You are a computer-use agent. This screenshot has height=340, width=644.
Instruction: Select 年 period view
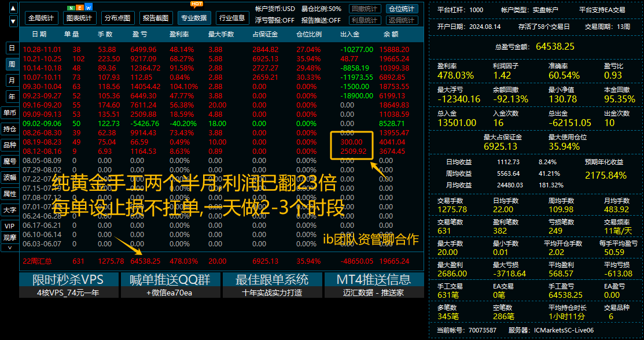tap(12, 96)
